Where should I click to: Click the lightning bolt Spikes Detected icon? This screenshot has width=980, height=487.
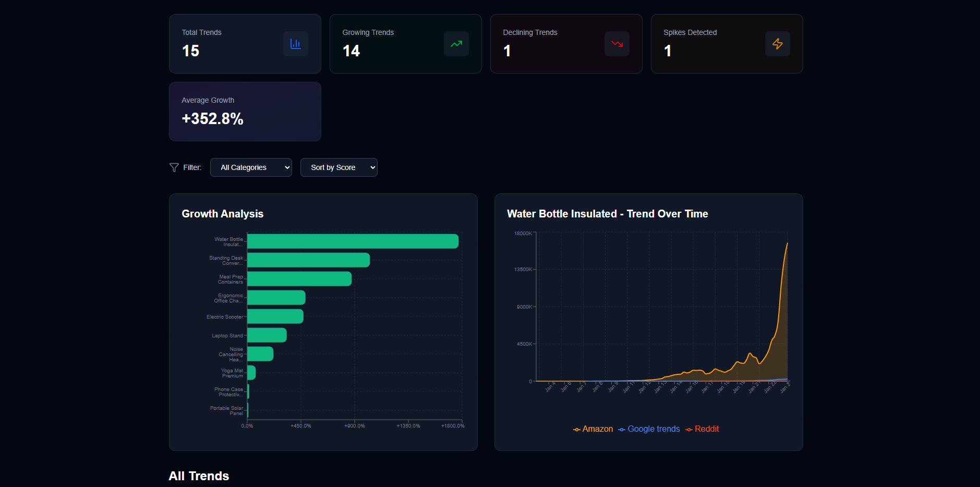click(778, 44)
